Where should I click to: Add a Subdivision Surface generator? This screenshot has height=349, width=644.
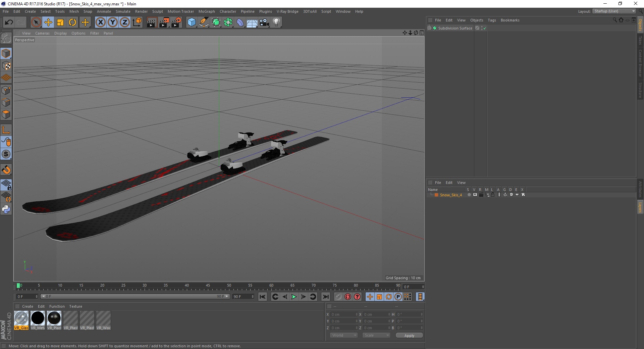click(x=216, y=22)
